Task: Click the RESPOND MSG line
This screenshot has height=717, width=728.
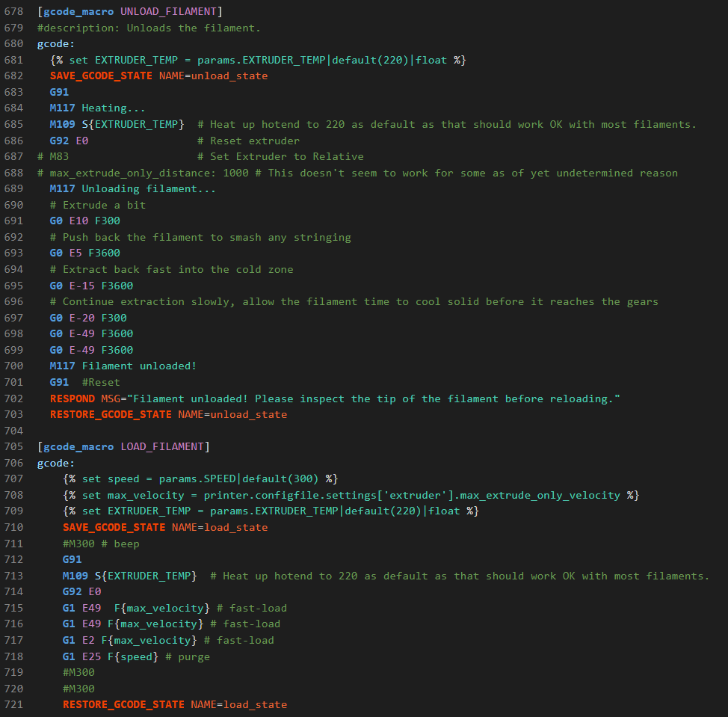Action: coord(335,399)
